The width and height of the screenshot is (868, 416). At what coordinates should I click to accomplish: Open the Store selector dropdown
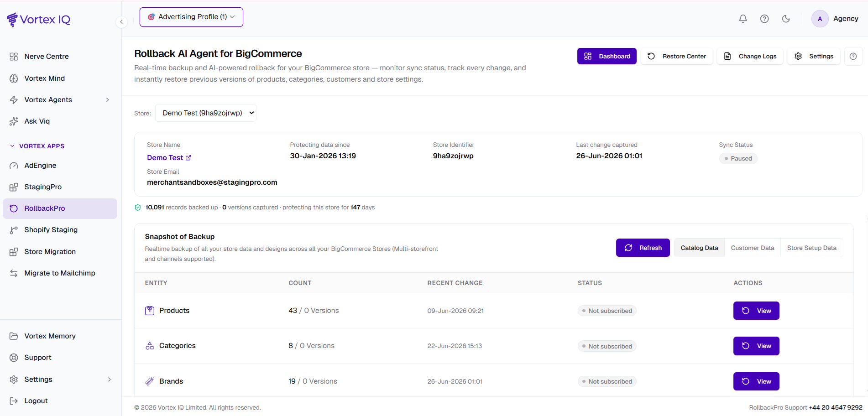[x=206, y=113]
